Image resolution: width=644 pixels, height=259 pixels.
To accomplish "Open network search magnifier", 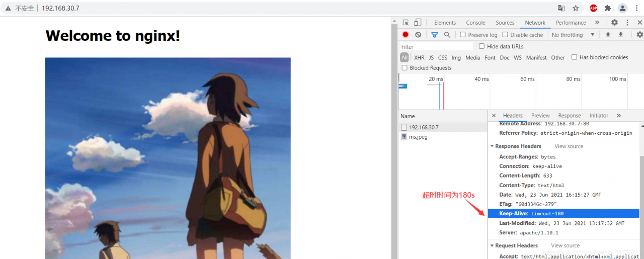I will pyautogui.click(x=447, y=35).
